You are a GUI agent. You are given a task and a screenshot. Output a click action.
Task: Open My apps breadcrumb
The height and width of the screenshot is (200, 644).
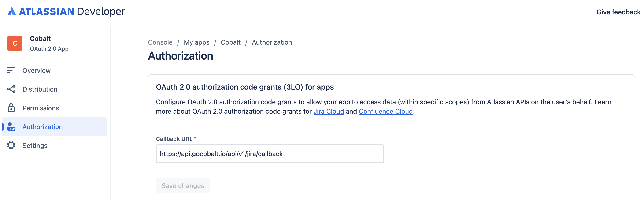[x=196, y=42]
